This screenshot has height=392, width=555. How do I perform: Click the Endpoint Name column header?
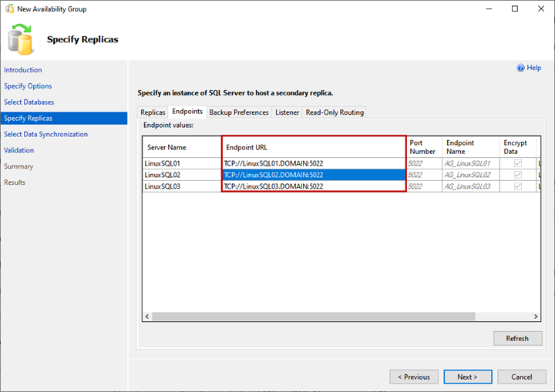pos(471,147)
